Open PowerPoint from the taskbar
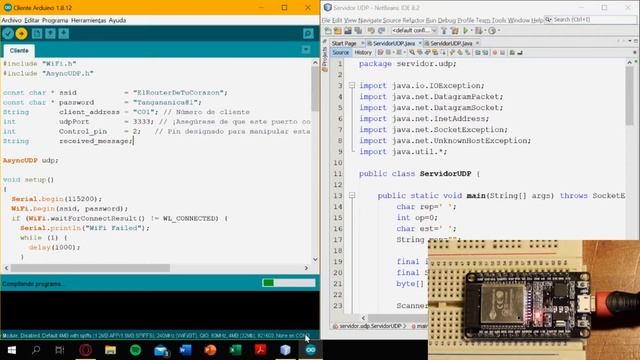 point(210,350)
